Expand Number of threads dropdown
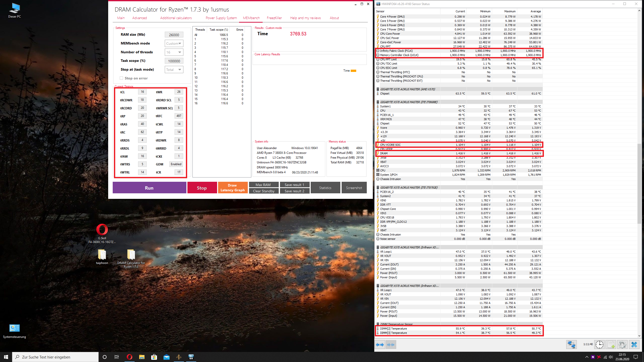The width and height of the screenshot is (644, 362). coord(174,52)
